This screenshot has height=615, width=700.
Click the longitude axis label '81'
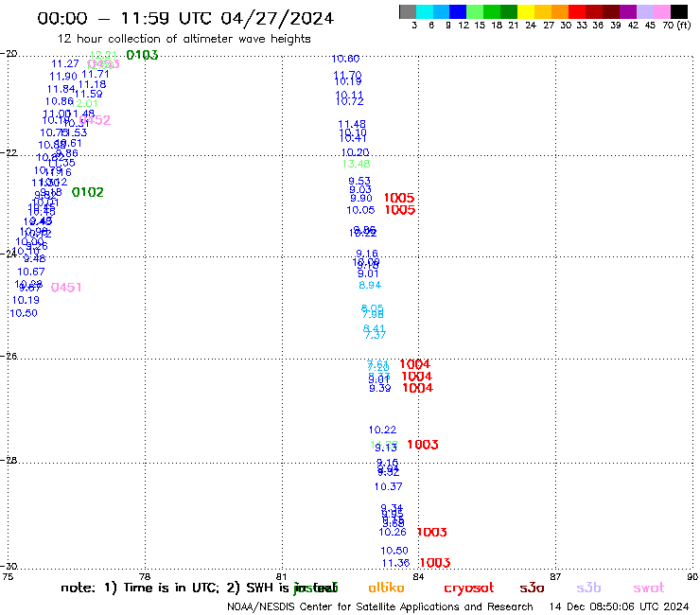click(281, 576)
